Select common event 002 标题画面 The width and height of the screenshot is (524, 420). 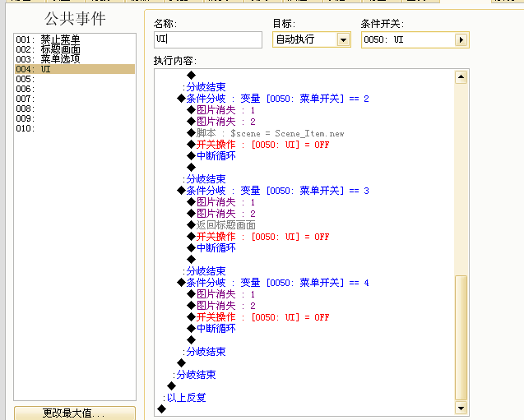pyautogui.click(x=75, y=49)
